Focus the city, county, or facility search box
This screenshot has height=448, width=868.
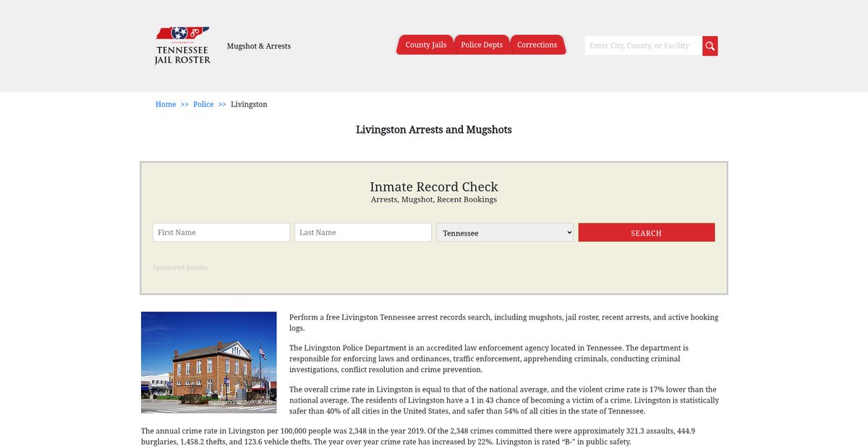[643, 46]
